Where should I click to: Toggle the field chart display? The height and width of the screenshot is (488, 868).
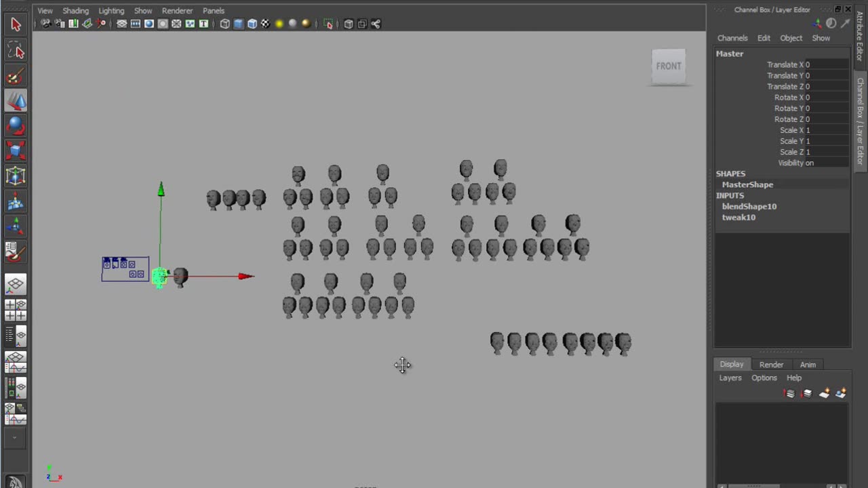[176, 24]
